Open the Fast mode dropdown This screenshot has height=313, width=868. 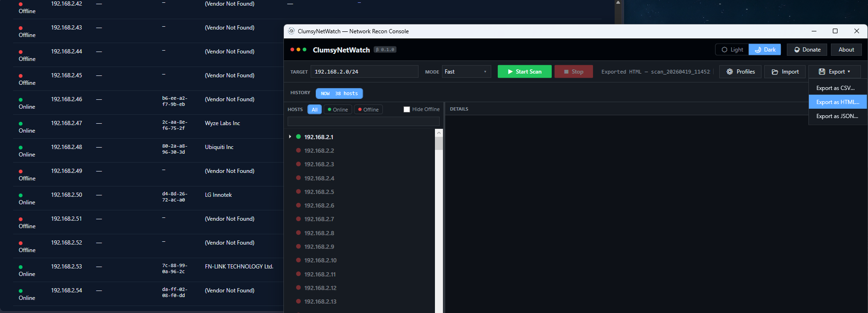point(466,72)
